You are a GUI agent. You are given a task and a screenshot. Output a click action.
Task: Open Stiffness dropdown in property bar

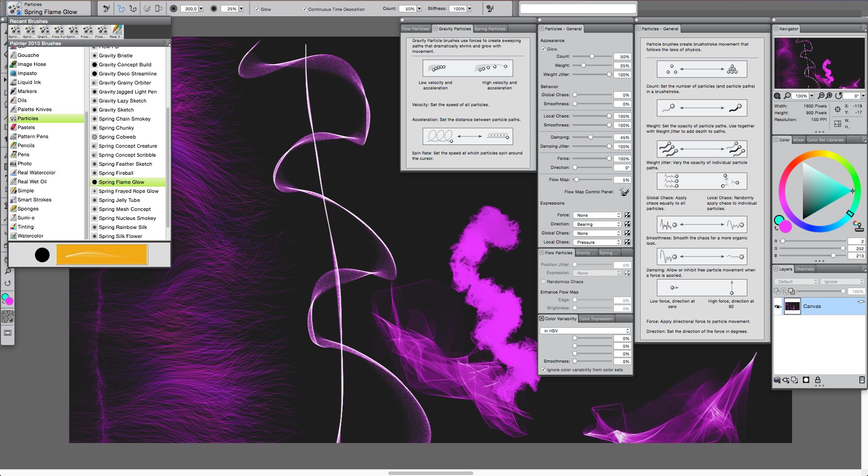[470, 9]
